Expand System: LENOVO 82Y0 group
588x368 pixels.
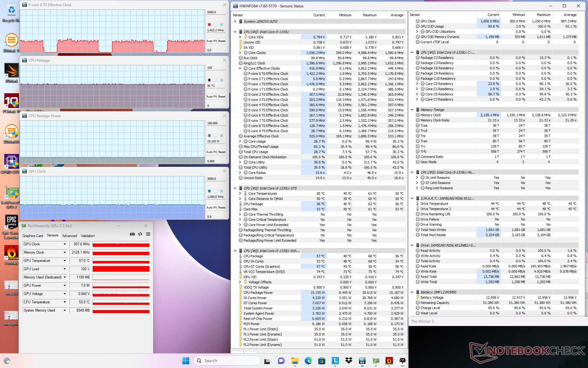pyautogui.click(x=235, y=21)
